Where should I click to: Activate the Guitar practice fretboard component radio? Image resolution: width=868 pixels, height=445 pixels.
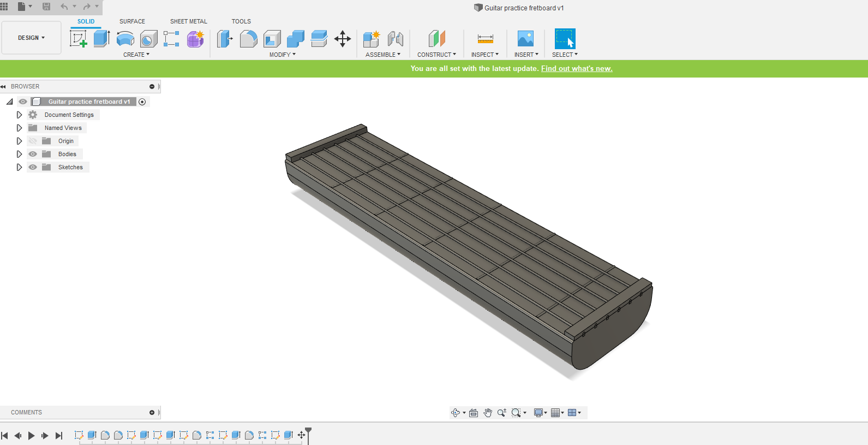(142, 102)
